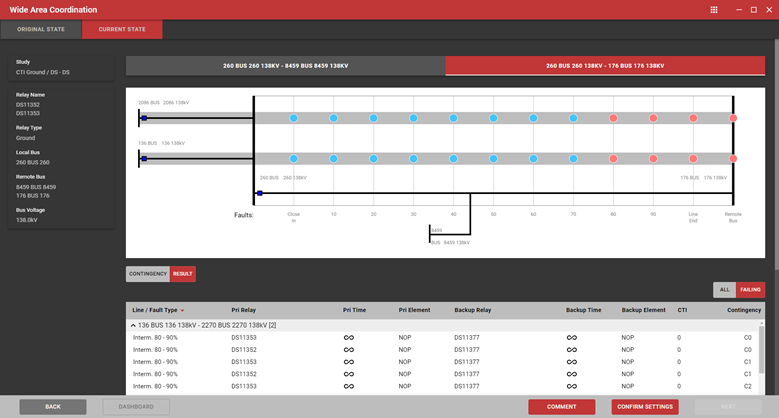The image size is (779, 418).
Task: Switch to the Result view
Action: coord(183,274)
